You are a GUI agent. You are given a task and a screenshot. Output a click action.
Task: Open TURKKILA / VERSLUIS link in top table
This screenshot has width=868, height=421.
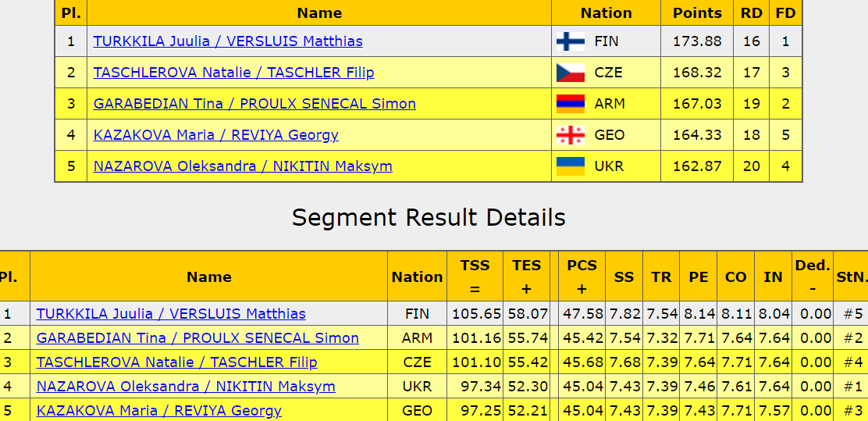(228, 41)
